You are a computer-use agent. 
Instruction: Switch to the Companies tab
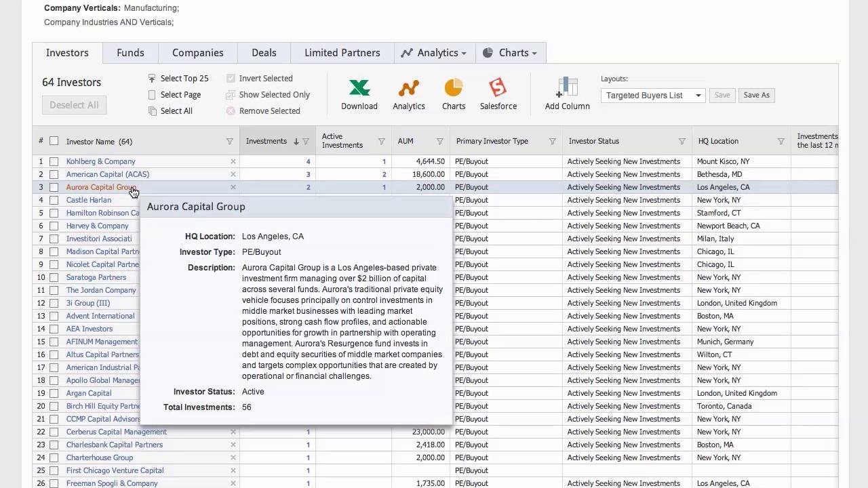click(197, 53)
